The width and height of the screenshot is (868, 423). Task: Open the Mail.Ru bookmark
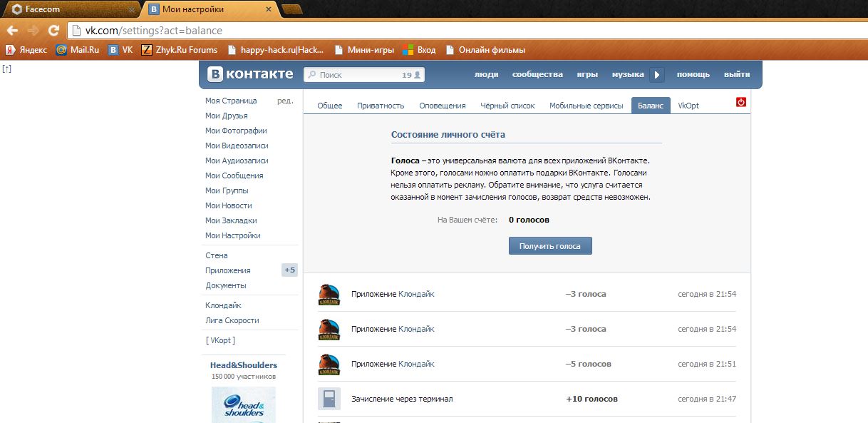point(78,50)
